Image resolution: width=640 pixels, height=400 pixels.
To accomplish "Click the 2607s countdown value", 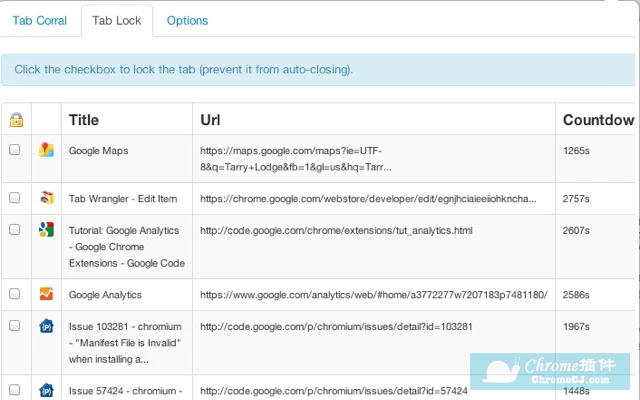I will coord(576,231).
